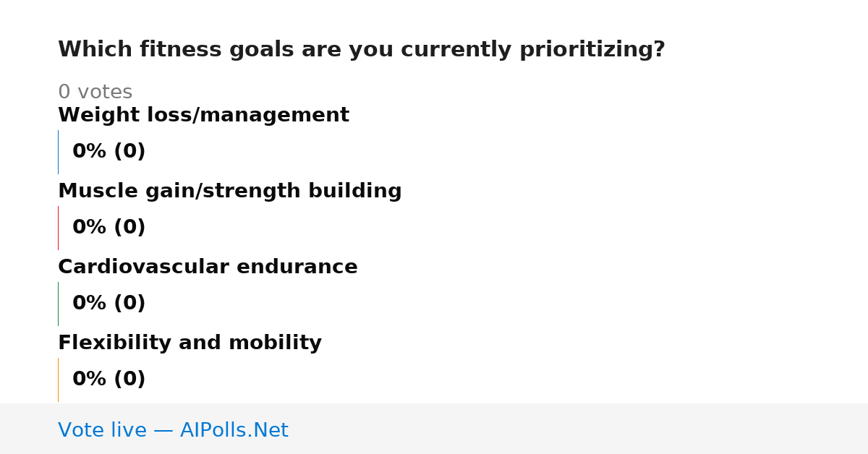Screen dimensions: 868x454
Task: Click 0% (0) result under Flexibility and mobility
Action: 109,380
